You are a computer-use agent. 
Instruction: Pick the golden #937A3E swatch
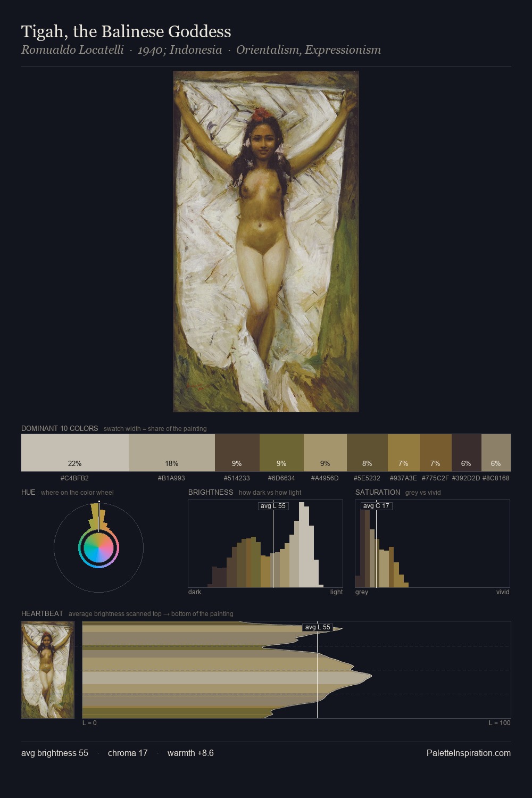[x=404, y=453]
